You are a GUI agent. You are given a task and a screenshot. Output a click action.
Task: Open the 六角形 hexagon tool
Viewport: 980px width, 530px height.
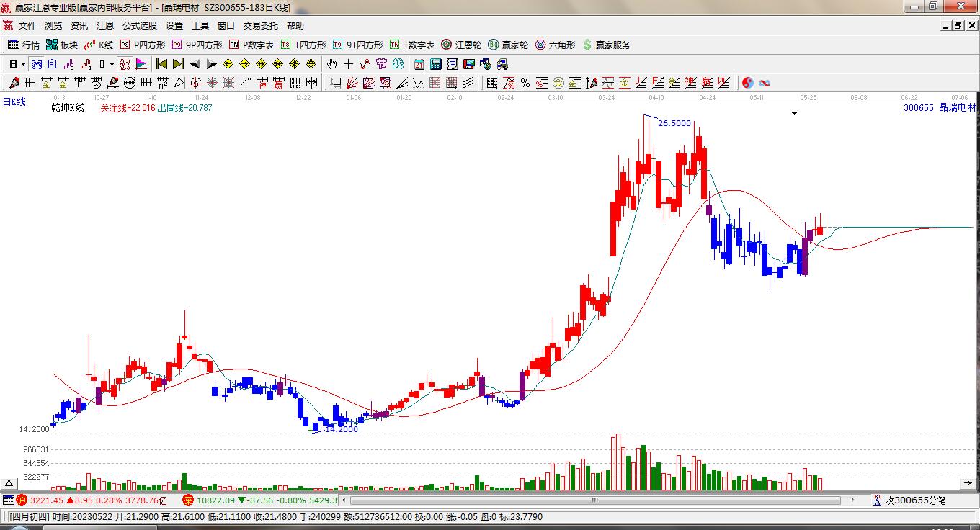pyautogui.click(x=555, y=45)
